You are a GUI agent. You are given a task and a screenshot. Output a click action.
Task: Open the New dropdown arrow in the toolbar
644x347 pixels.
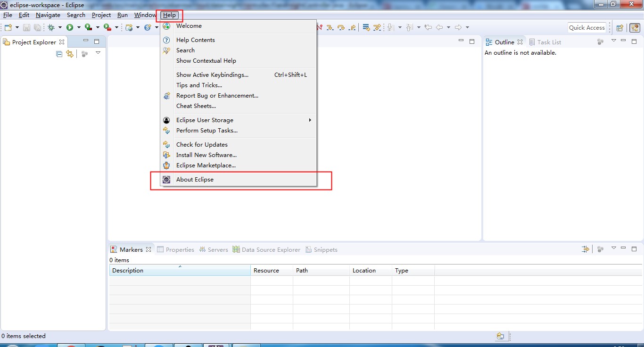pyautogui.click(x=17, y=27)
